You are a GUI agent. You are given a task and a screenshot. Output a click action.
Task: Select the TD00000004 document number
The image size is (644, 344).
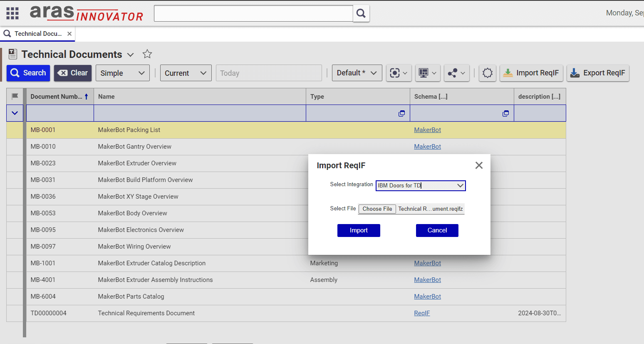[x=48, y=313]
